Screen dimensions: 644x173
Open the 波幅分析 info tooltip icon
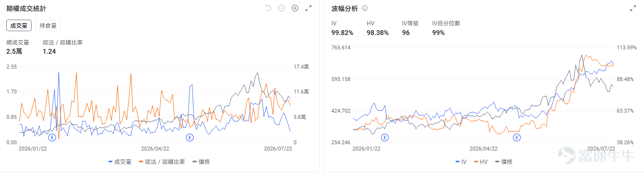pyautogui.click(x=365, y=9)
